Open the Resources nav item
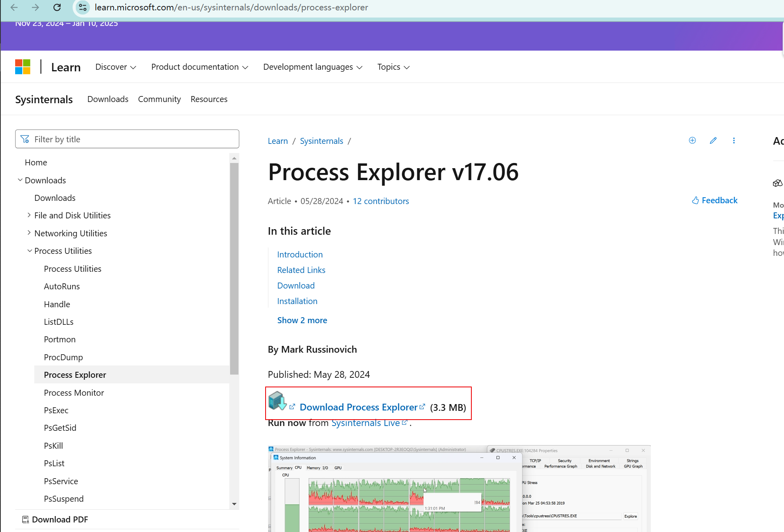The image size is (784, 532). tap(209, 99)
